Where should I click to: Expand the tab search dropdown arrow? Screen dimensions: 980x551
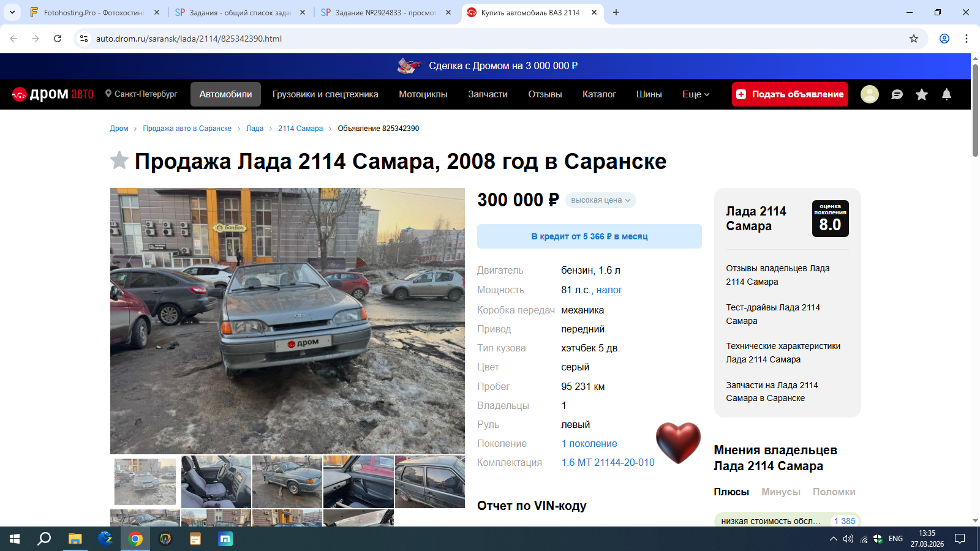pos(12,12)
